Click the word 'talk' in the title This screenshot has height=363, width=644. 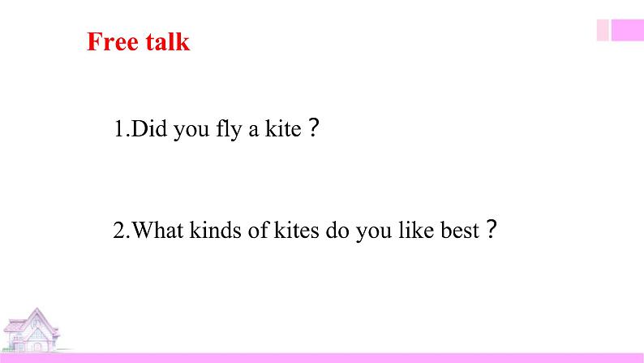click(168, 41)
